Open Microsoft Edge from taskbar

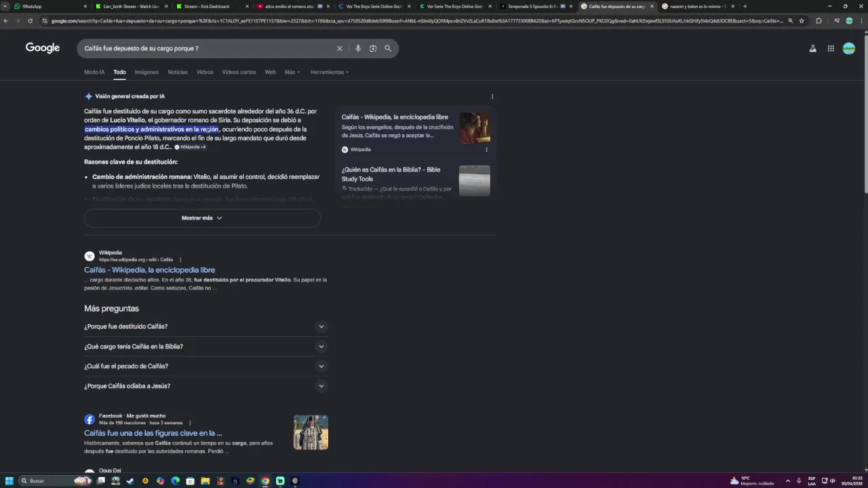coord(175,481)
